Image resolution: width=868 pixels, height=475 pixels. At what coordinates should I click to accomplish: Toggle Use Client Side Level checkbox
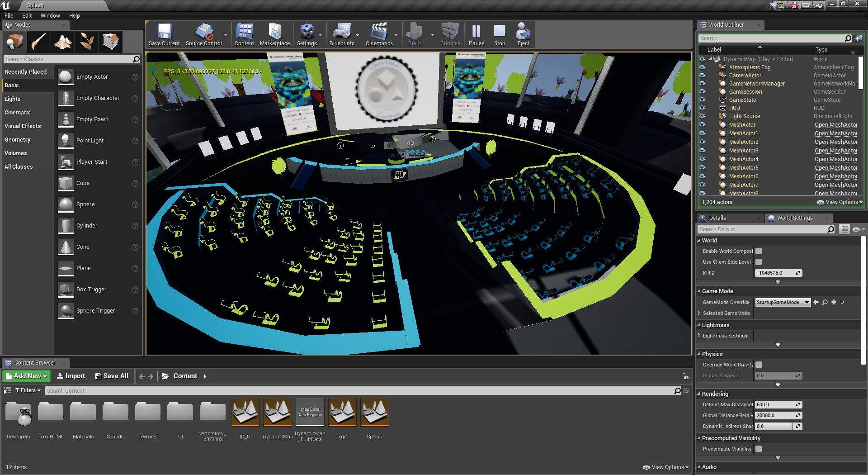(759, 262)
